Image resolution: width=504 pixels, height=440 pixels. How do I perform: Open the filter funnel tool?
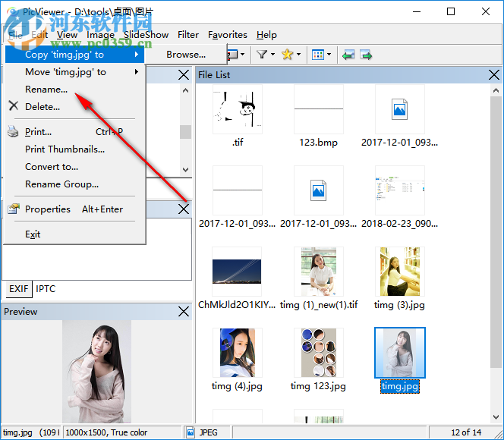[262, 55]
